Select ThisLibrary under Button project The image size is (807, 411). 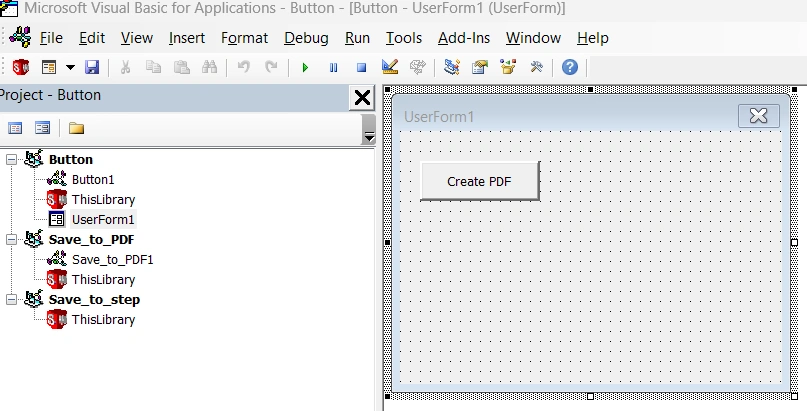[103, 200]
